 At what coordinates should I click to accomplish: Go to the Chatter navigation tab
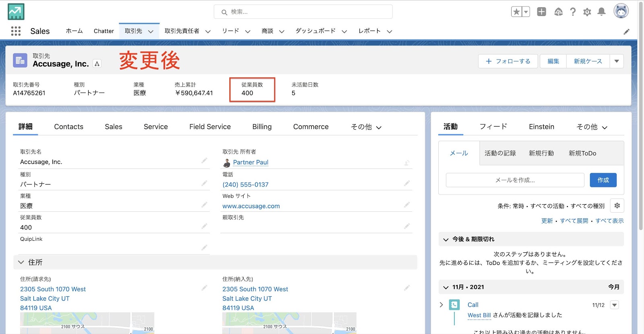(104, 31)
